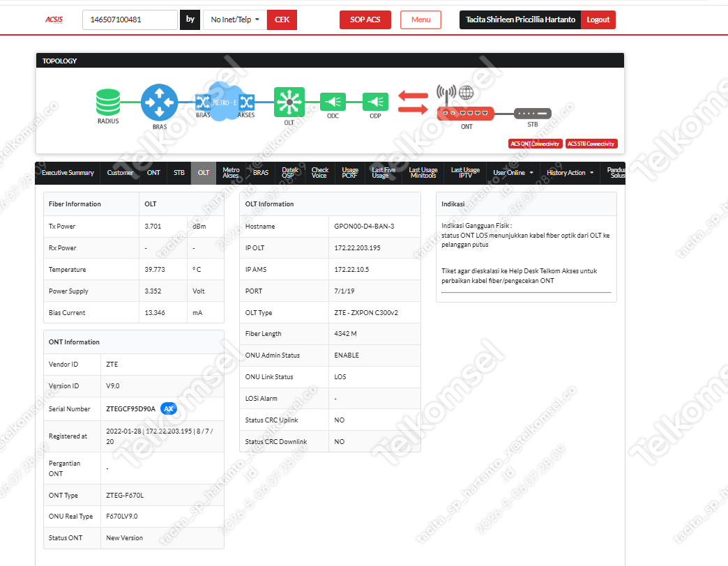Image resolution: width=728 pixels, height=566 pixels.
Task: Click the red bidirectional arrows icon
Action: pos(414,102)
